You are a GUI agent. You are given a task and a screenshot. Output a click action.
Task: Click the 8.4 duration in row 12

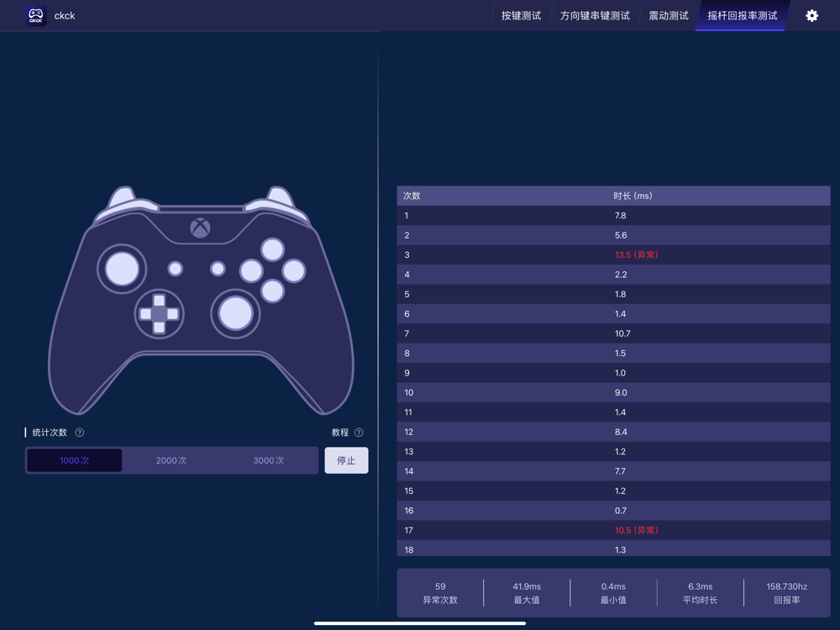tap(621, 432)
